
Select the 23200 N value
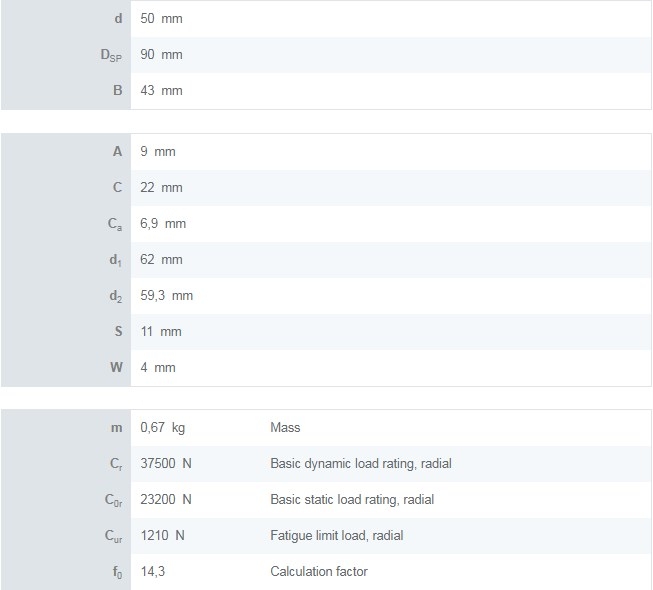tap(166, 500)
